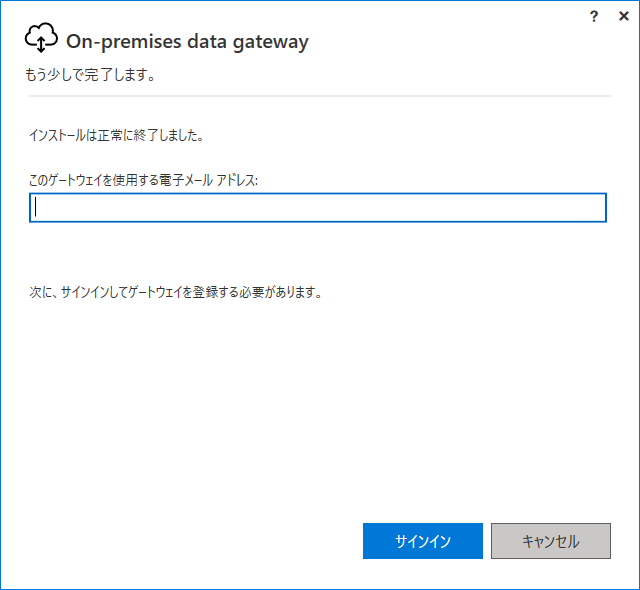The height and width of the screenshot is (590, 640).
Task: Click the ゲートウェイを登録する必要があります notice text
Action: (x=176, y=292)
